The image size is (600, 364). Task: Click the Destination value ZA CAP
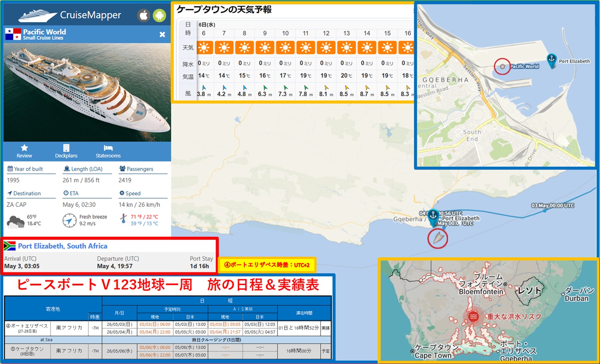(x=17, y=205)
